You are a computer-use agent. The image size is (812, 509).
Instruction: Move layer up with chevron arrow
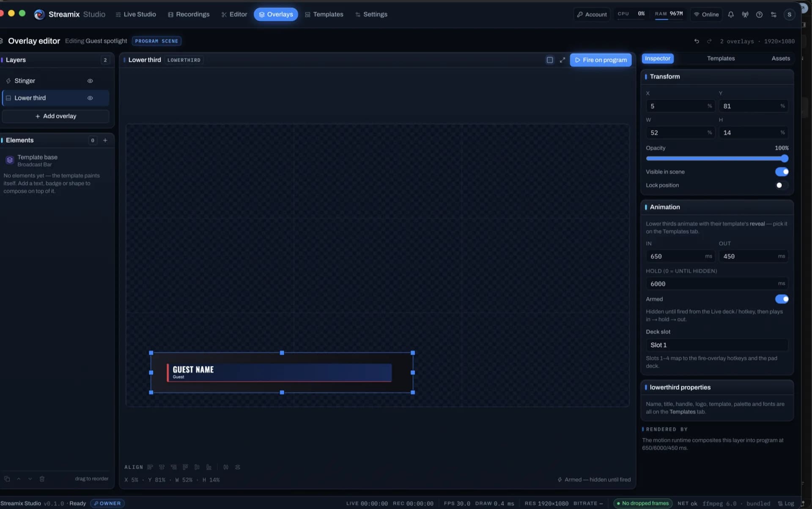point(19,479)
